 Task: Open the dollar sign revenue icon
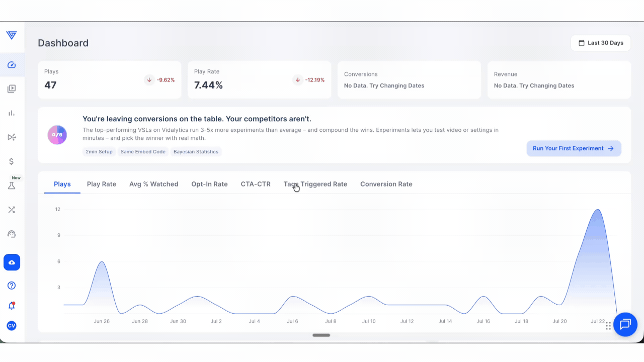pos(12,161)
